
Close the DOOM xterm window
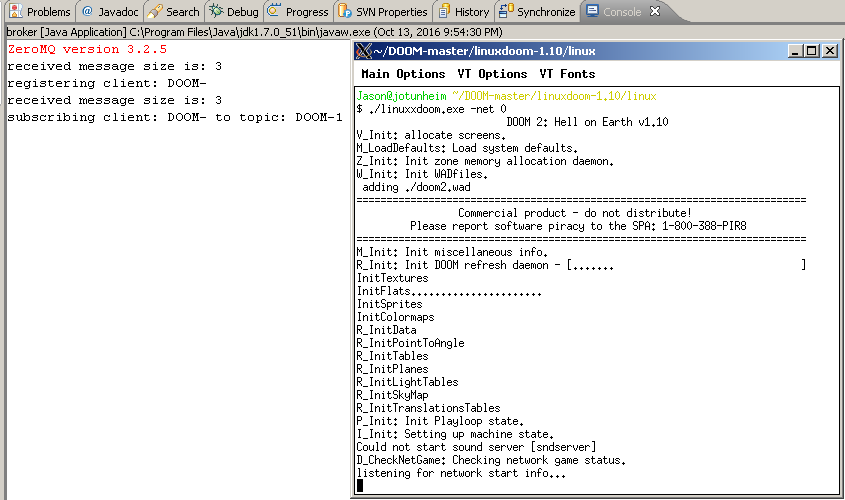[830, 51]
